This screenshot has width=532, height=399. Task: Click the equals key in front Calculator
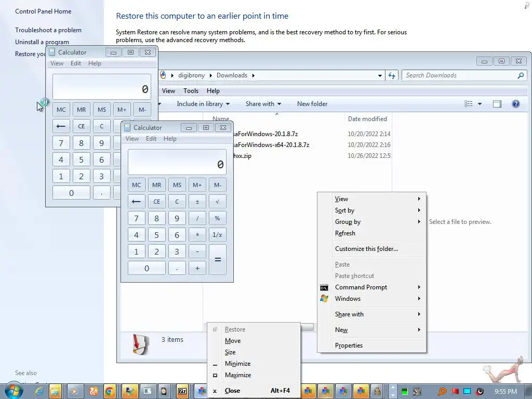pos(218,260)
